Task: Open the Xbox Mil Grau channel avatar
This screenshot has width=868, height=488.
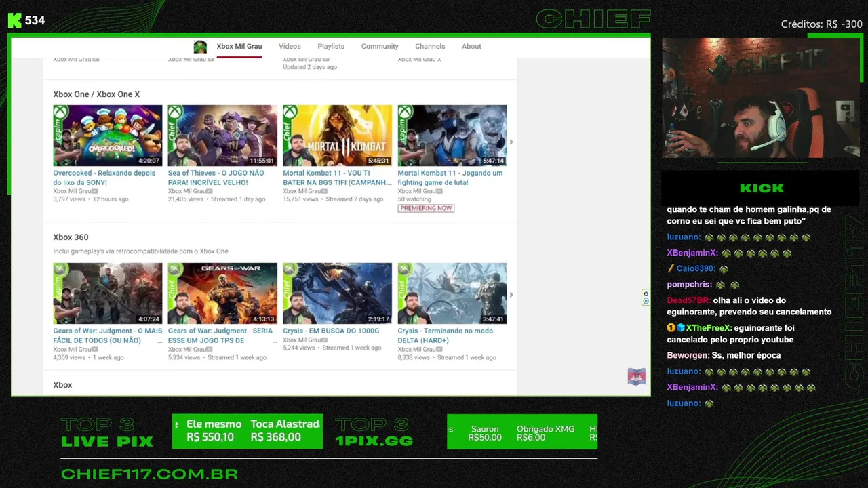Action: [200, 47]
